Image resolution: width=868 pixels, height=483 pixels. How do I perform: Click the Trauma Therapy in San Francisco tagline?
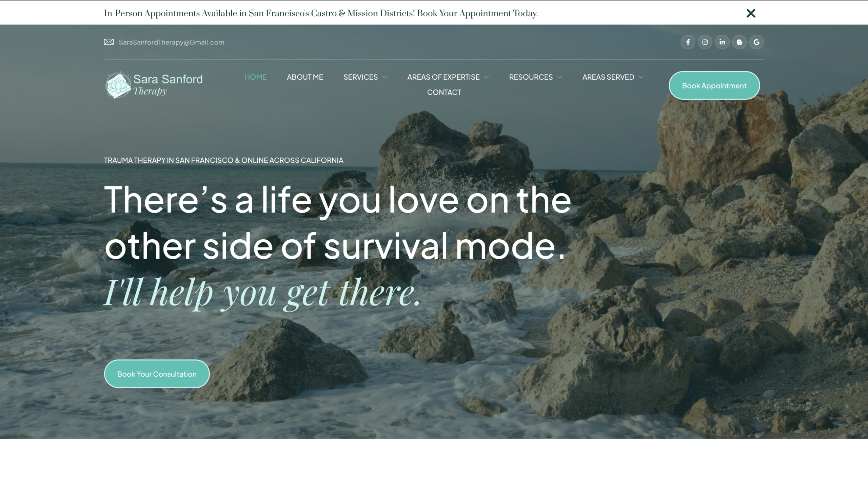pos(223,160)
